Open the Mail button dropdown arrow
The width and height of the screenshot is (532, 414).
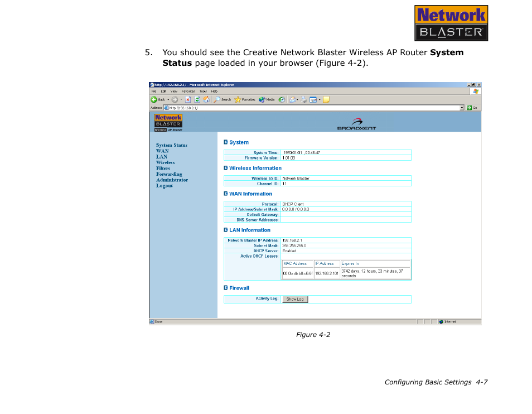[x=298, y=100]
